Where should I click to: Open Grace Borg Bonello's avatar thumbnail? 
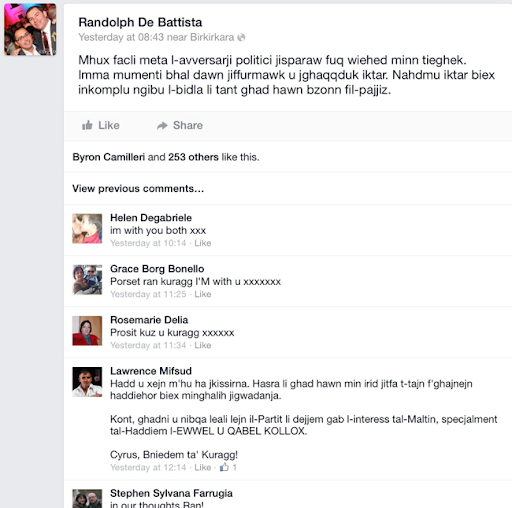[87, 280]
